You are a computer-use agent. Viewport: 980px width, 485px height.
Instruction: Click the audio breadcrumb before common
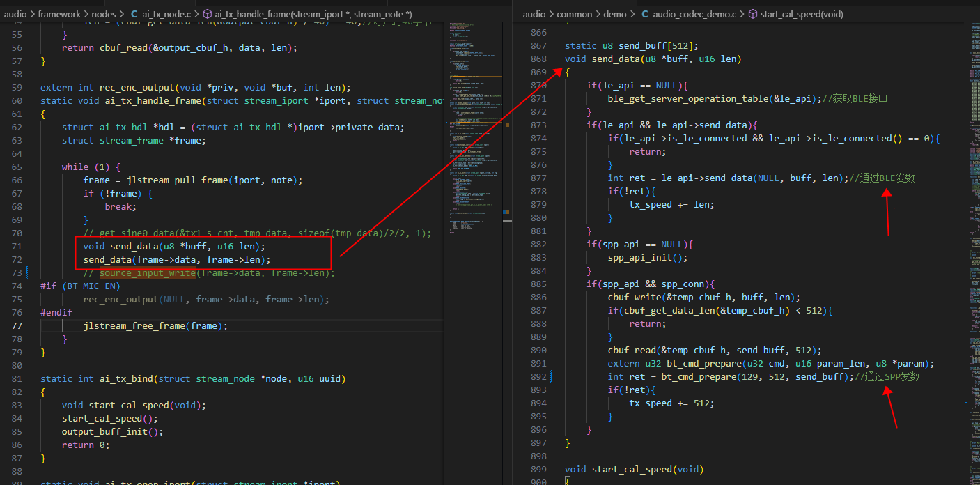pos(534,14)
